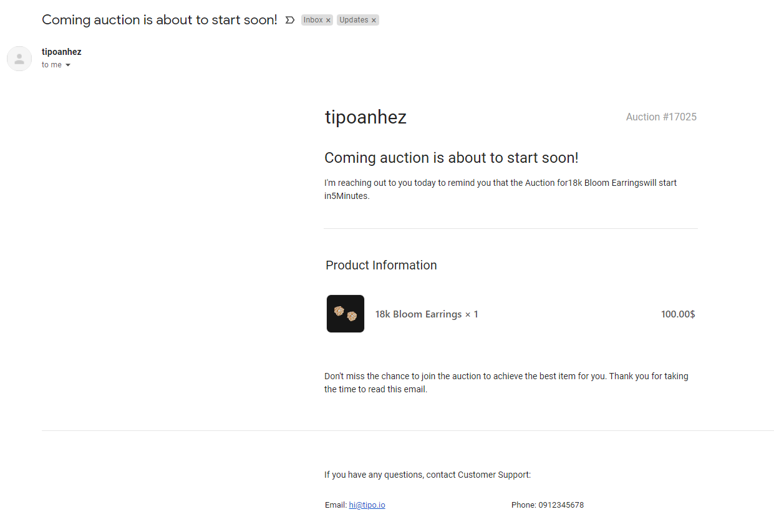Open the Updates label

pyautogui.click(x=354, y=20)
